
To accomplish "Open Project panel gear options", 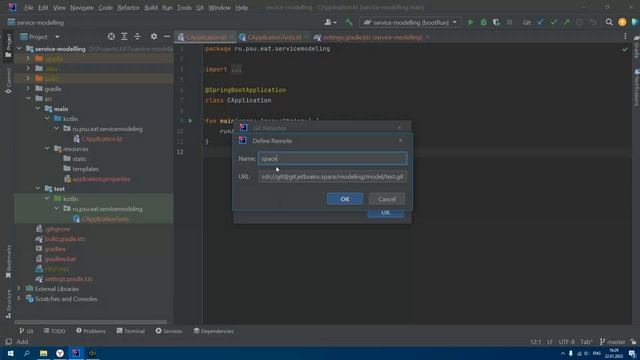I will pos(154,37).
